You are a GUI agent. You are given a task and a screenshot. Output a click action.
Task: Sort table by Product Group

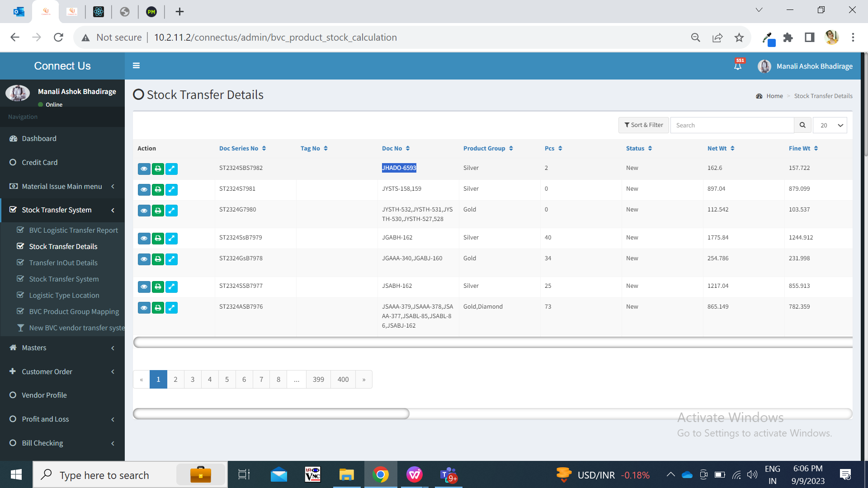click(x=488, y=148)
